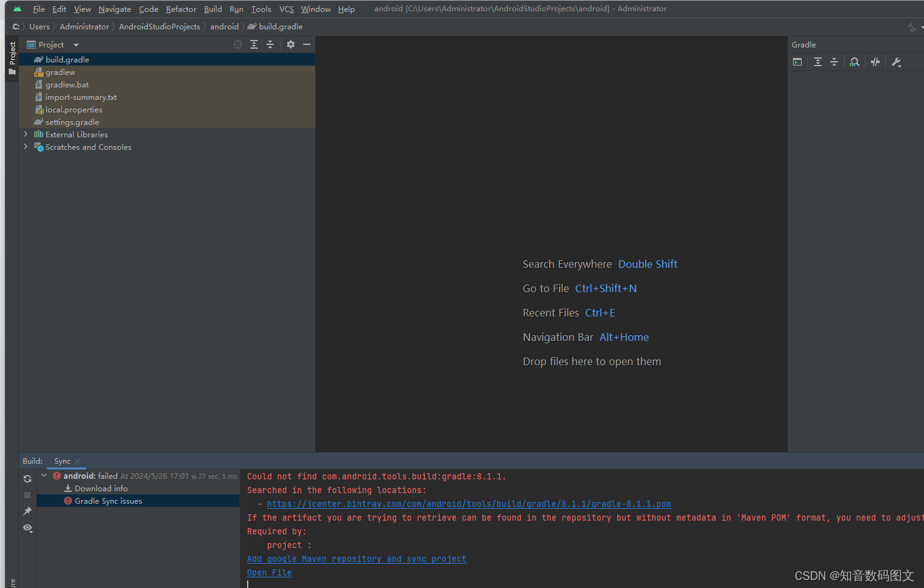Screen dimensions: 924x588
Task: Toggle the Project tool window sidebar tab
Action: point(12,57)
